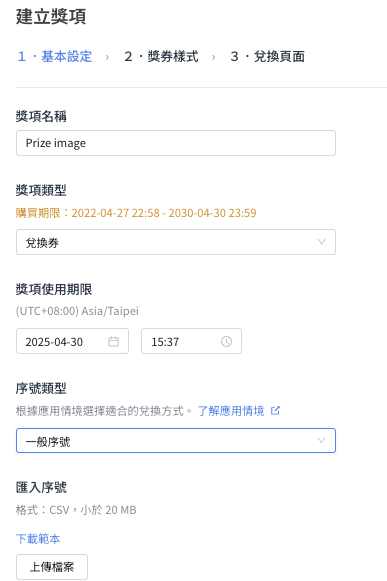Click the 上傳檔案 upload button
Screen dimensions: 387x581
click(52, 567)
